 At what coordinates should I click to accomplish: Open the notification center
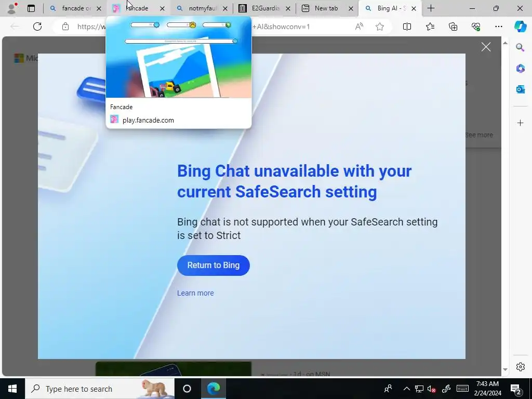tap(516, 389)
